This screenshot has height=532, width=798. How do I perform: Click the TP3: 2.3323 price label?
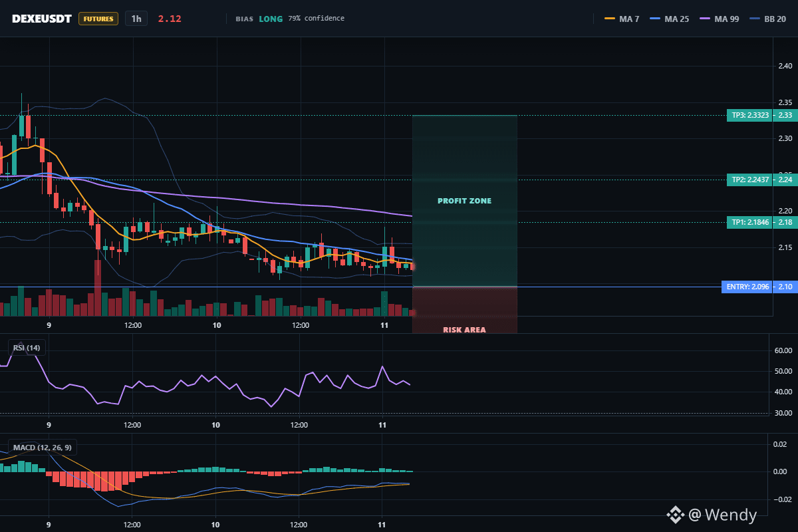coord(750,115)
